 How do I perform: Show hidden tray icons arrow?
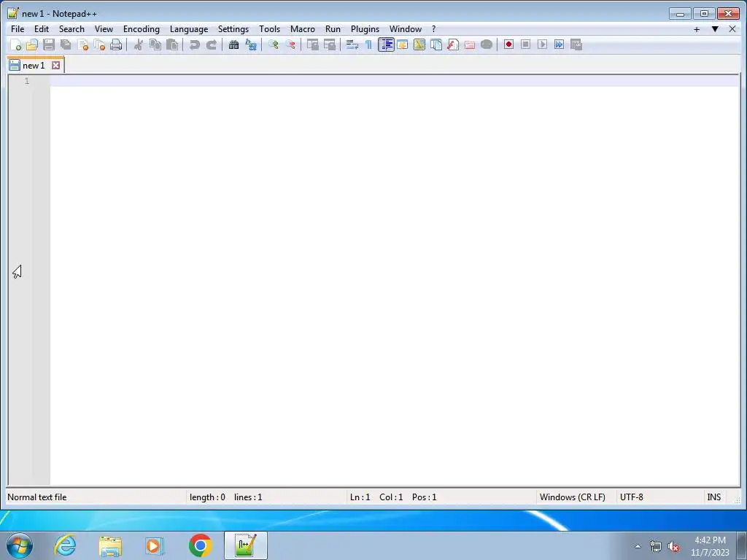638,546
